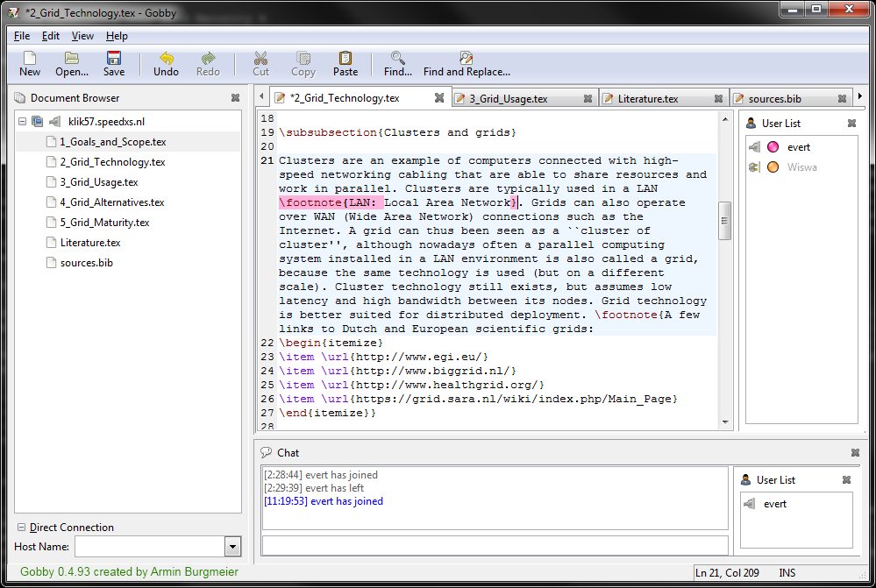Open the Help menu
Image resolution: width=876 pixels, height=588 pixels.
[117, 36]
